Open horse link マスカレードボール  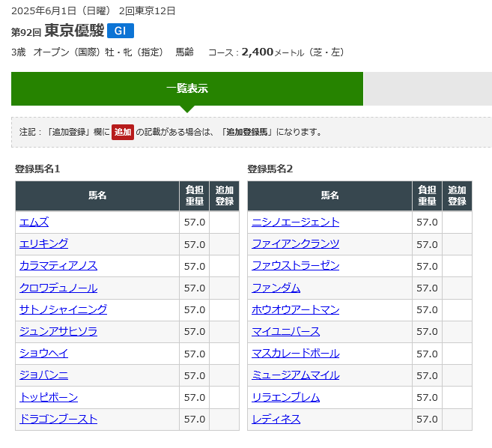pos(296,353)
